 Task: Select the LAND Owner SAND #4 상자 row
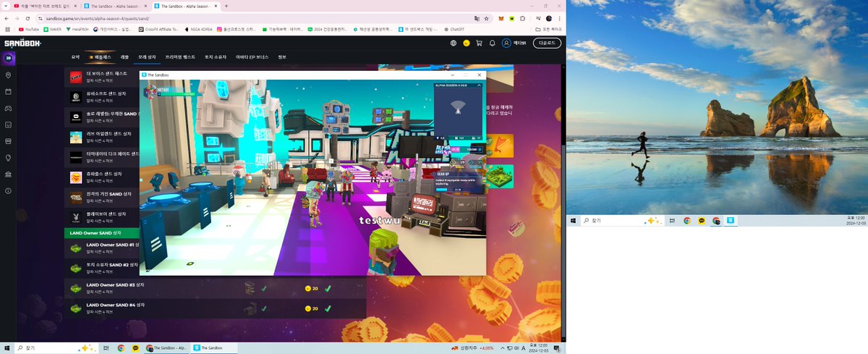coord(215,308)
